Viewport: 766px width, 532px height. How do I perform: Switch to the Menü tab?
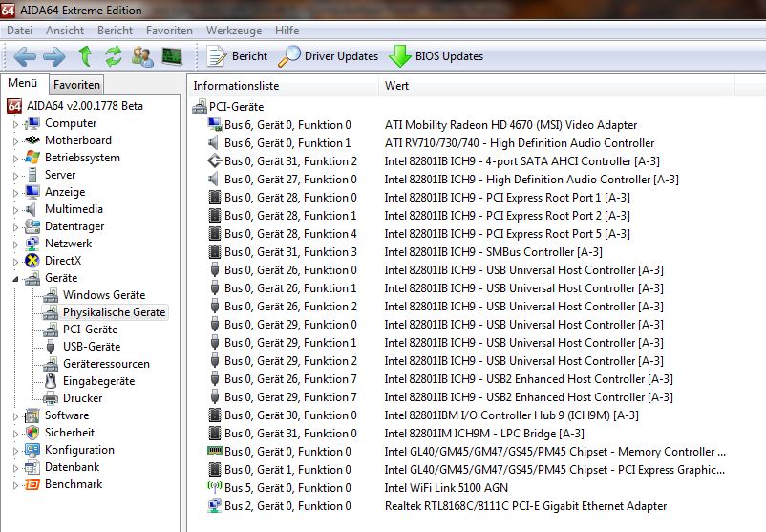click(23, 83)
